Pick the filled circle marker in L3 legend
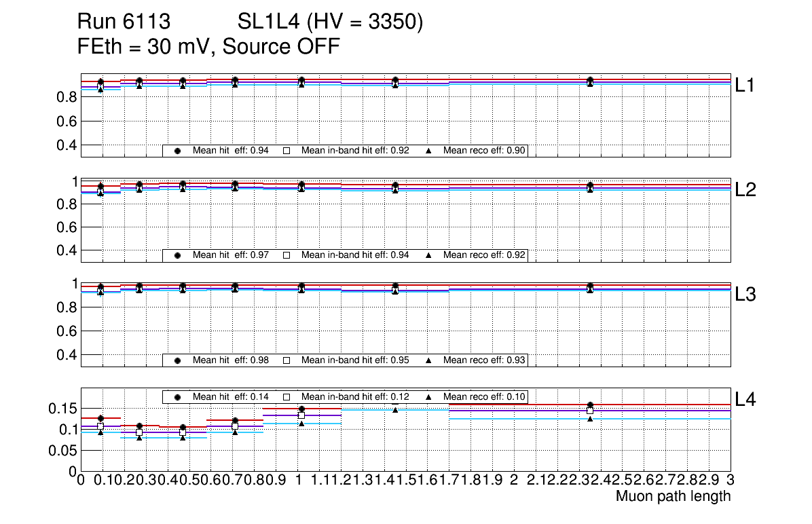812x524 pixels. point(178,360)
